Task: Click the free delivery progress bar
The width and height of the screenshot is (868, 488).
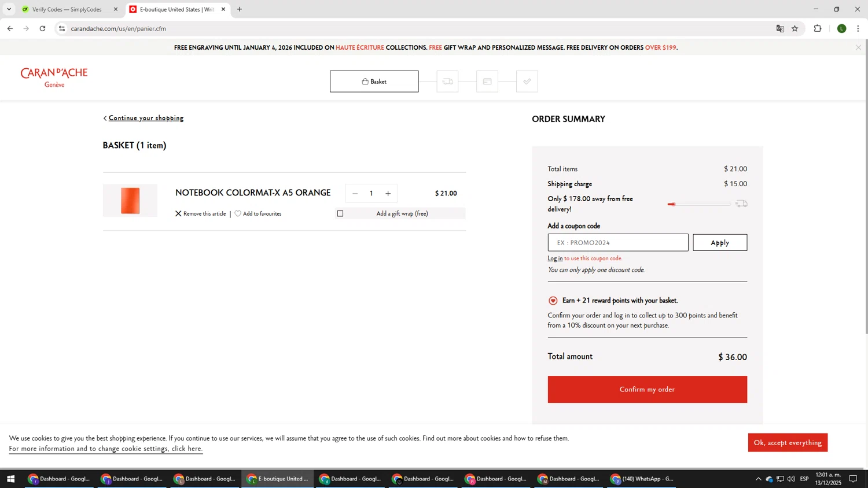Action: point(699,204)
